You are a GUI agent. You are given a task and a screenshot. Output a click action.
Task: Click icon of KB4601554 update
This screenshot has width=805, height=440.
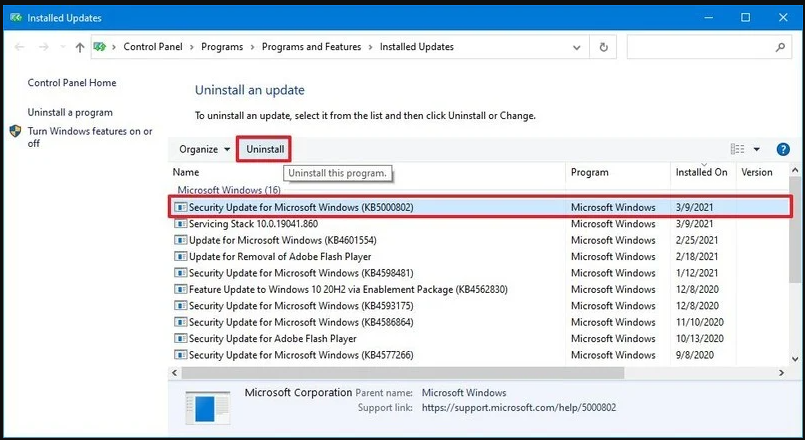(x=180, y=240)
